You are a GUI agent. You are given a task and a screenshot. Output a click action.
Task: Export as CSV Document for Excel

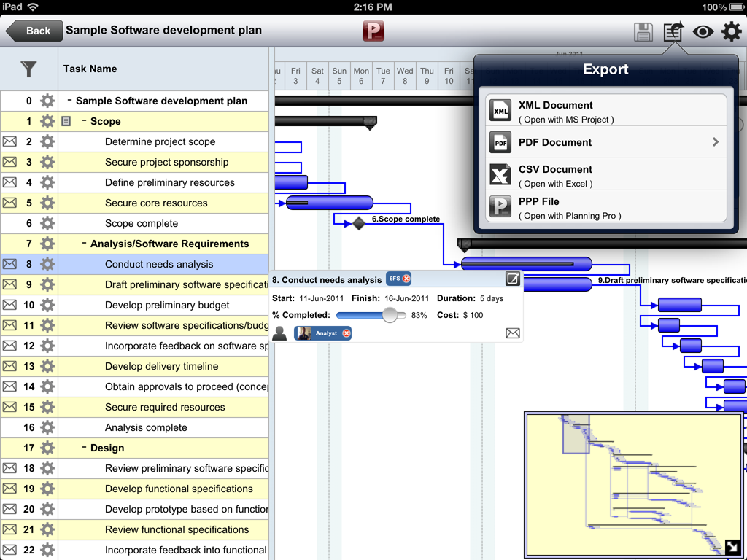coord(606,175)
